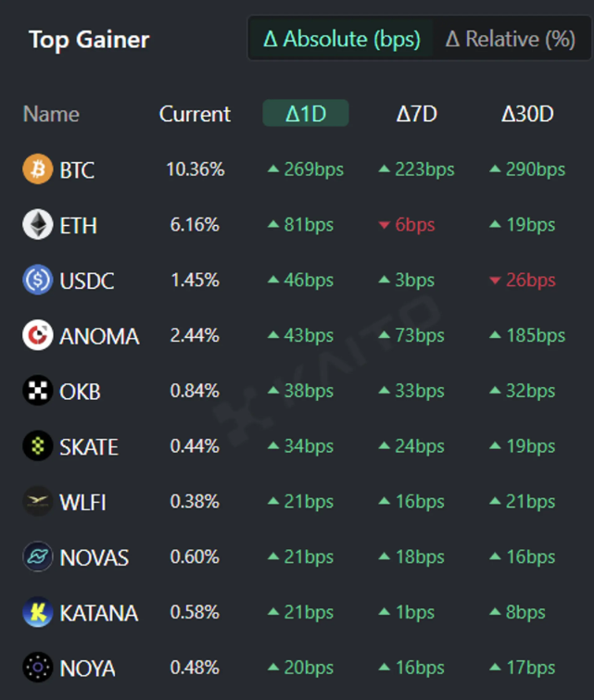Sort by the Δ1D column
Viewport: 594px width, 700px height.
pyautogui.click(x=306, y=113)
